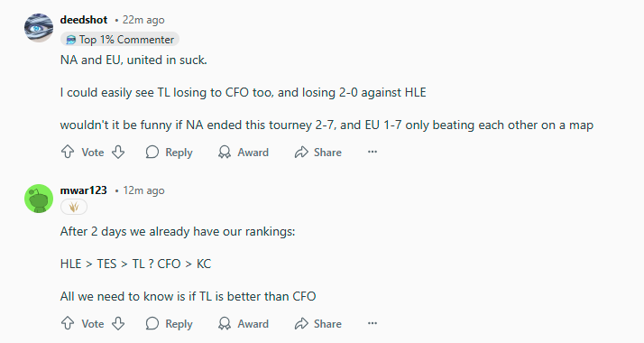
Task: Open the 22m ago comment permalink
Action: coord(143,20)
